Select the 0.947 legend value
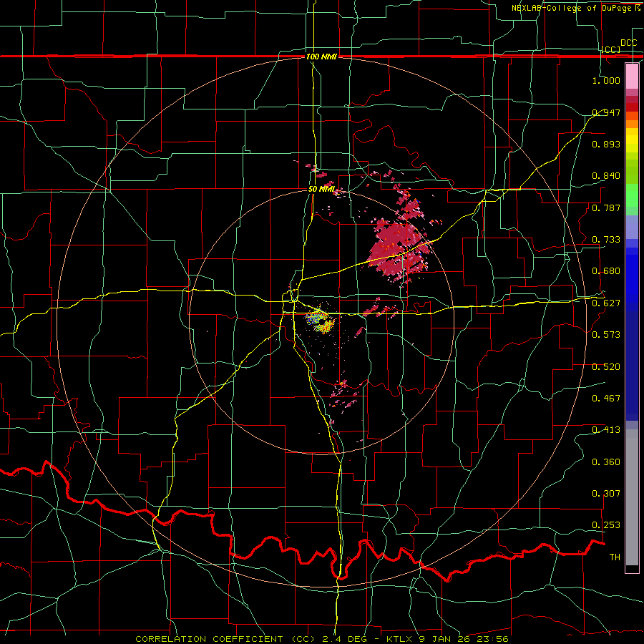 606,112
